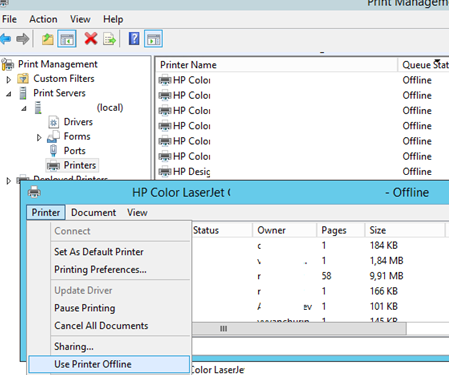
Task: Click the Print Management root icon
Action: (x=8, y=64)
